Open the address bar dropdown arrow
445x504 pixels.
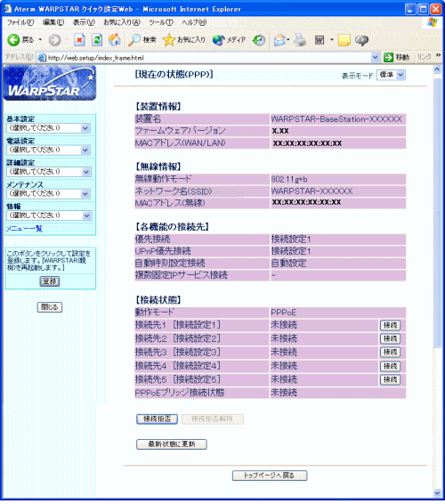(x=375, y=58)
